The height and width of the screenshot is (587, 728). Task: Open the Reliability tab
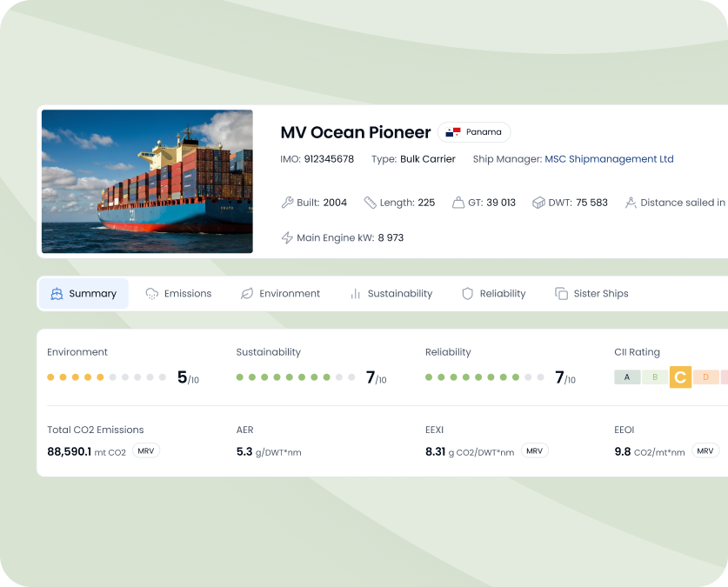tap(493, 294)
